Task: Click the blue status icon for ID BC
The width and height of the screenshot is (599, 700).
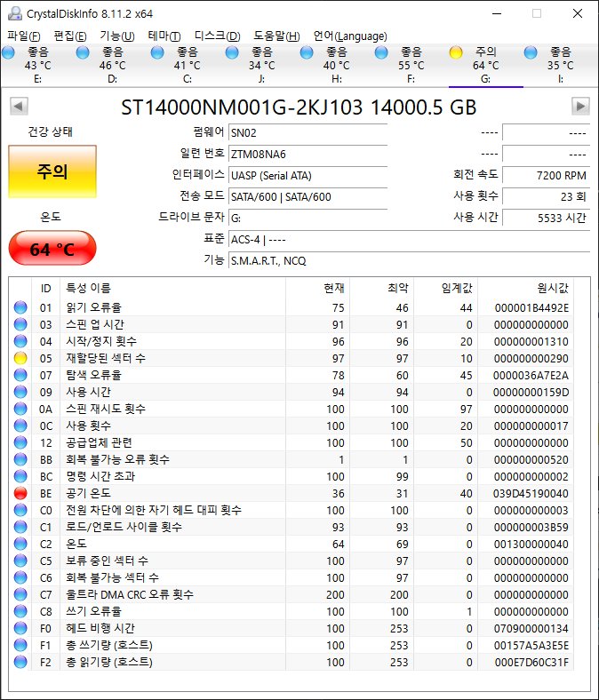Action: (x=20, y=476)
